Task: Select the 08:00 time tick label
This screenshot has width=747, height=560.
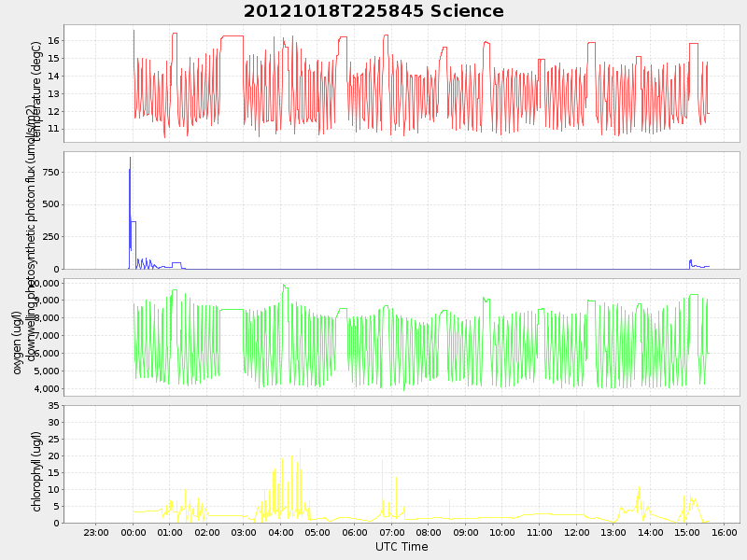Action: click(429, 533)
